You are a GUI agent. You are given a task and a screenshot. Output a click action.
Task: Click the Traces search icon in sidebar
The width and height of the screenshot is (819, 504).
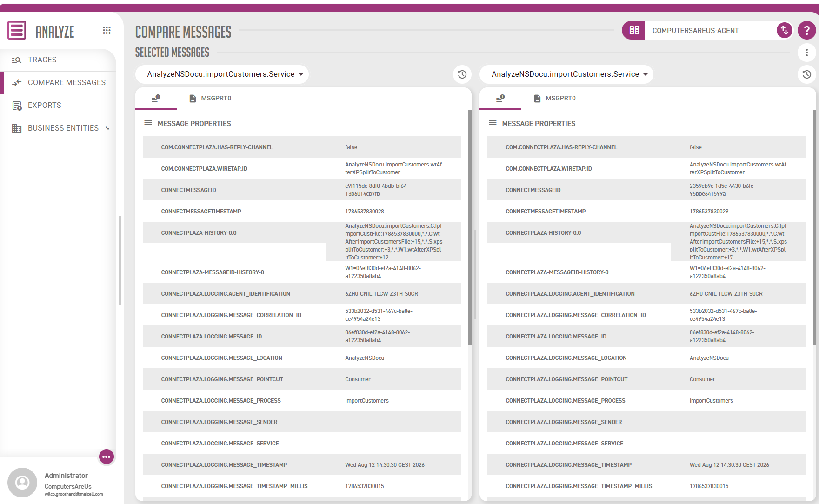pyautogui.click(x=17, y=60)
